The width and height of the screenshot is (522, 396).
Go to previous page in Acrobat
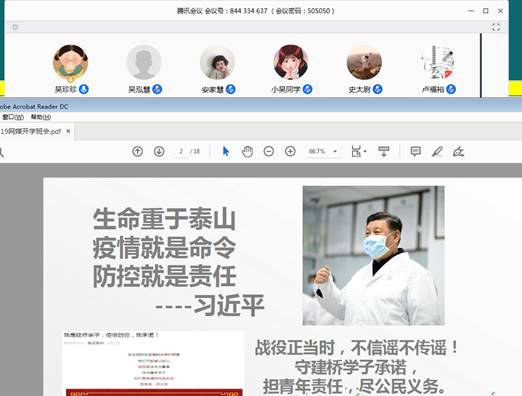tap(137, 152)
